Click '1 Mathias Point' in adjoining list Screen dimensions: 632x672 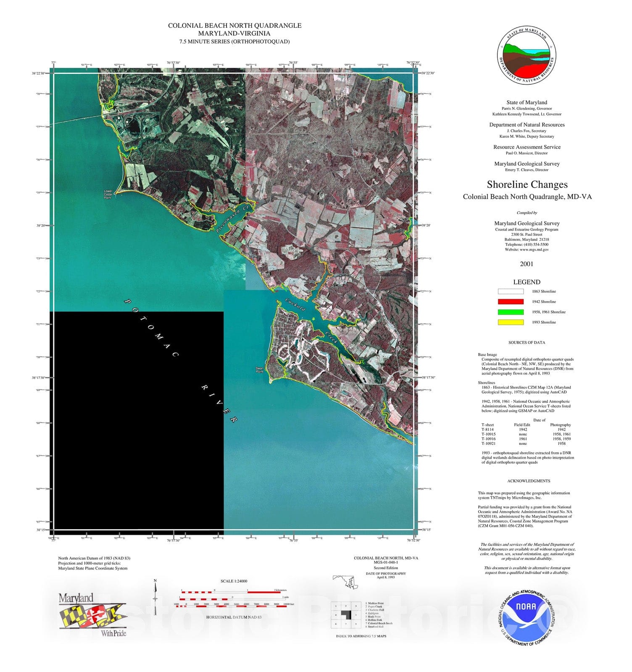pyautogui.click(x=375, y=603)
